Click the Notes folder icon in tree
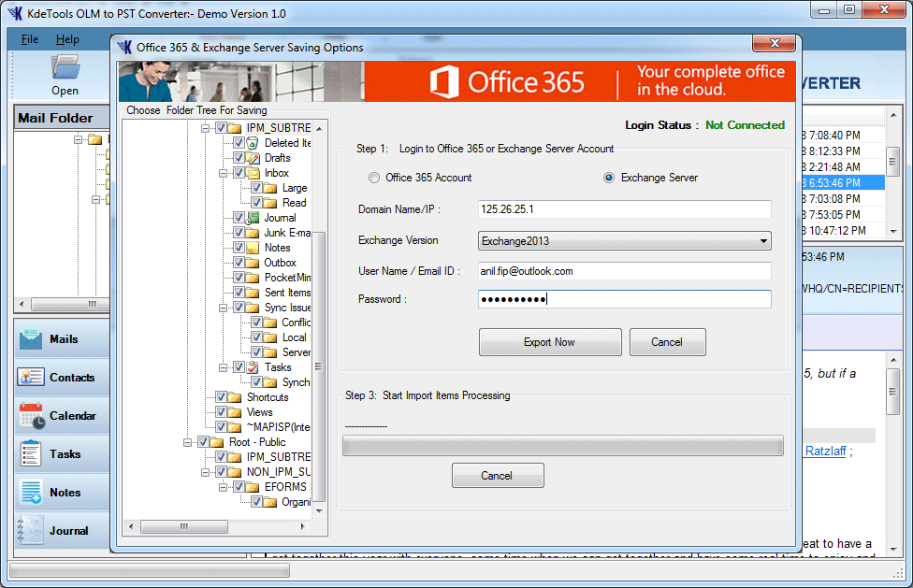The width and height of the screenshot is (913, 588). coord(253,248)
